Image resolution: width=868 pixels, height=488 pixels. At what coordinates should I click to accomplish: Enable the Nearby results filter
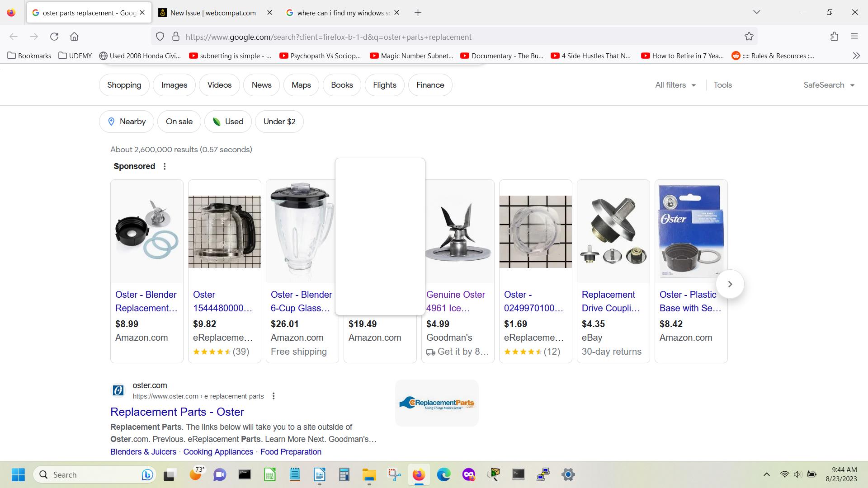(127, 121)
